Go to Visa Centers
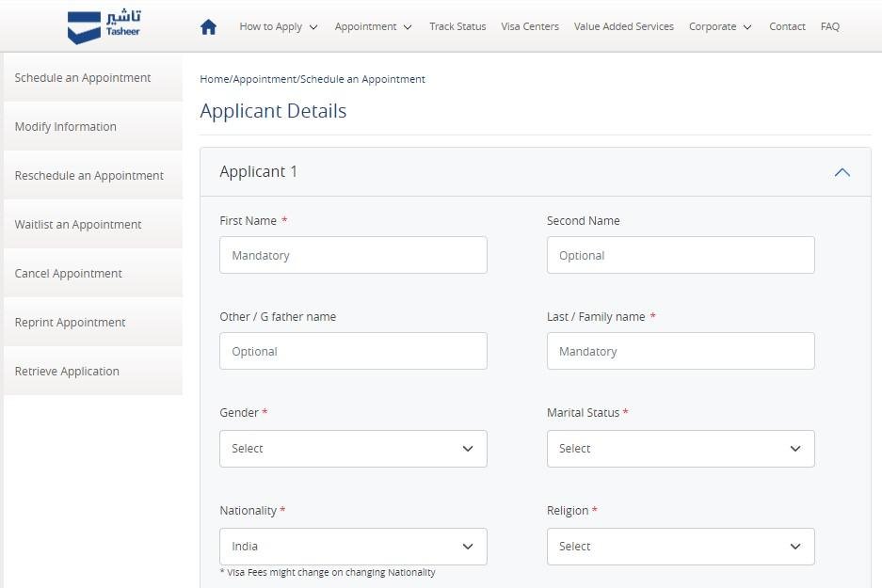Screen dimensions: 882x588 tap(530, 26)
